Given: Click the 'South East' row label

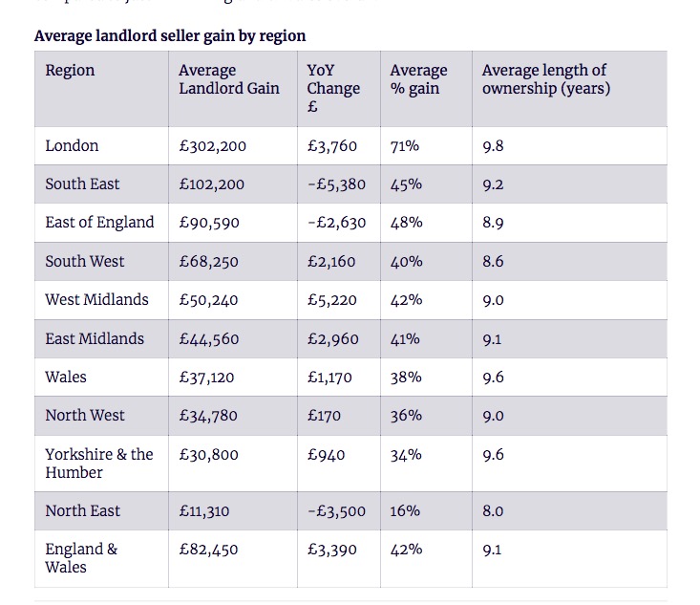Looking at the screenshot, I should click(82, 184).
